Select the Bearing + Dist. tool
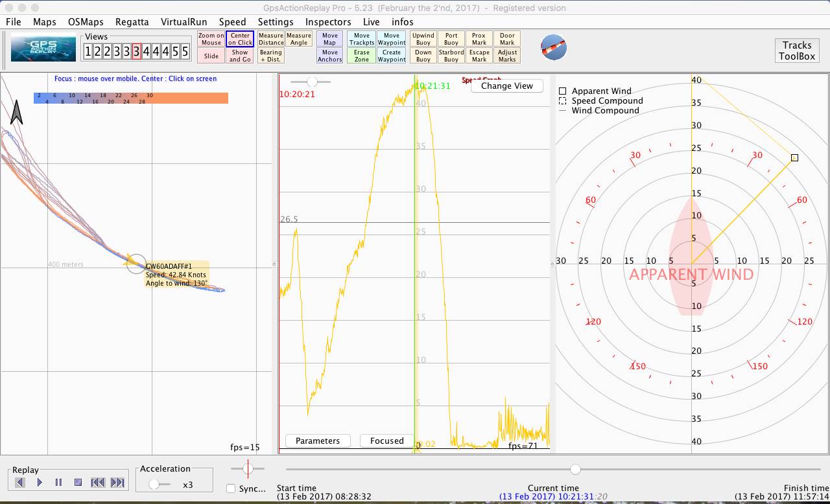This screenshot has height=504, width=830. (x=270, y=55)
